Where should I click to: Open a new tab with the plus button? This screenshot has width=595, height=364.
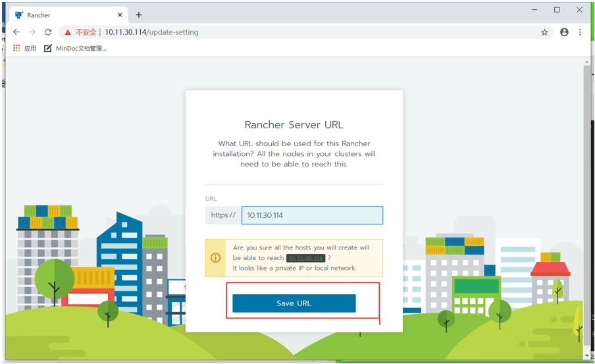coord(139,14)
